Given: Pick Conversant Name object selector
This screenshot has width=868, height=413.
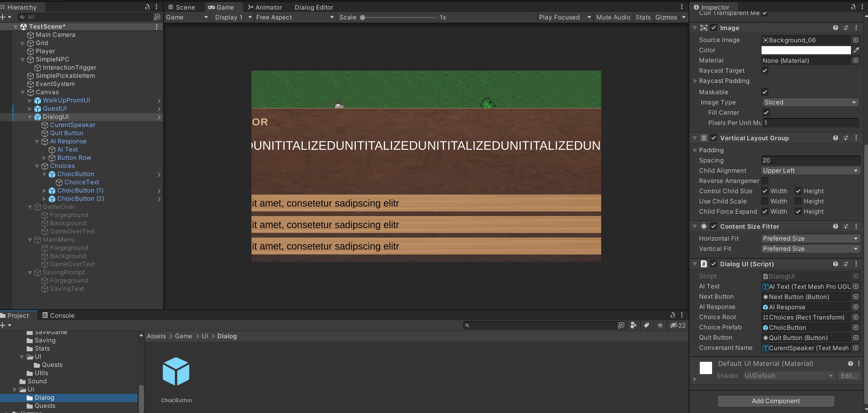Looking at the screenshot, I should (856, 348).
